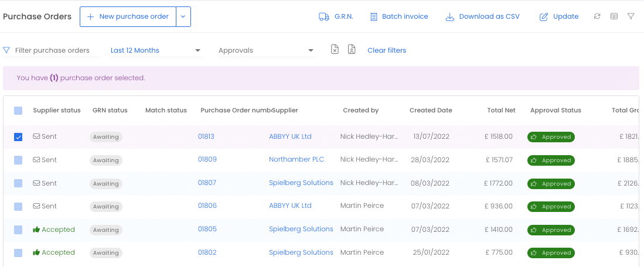Click the document with person filter icon
The image size is (644, 267).
point(351,50)
